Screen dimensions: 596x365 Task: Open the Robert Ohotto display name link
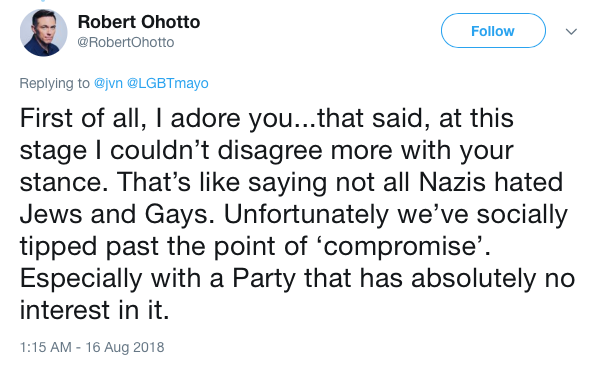[139, 22]
